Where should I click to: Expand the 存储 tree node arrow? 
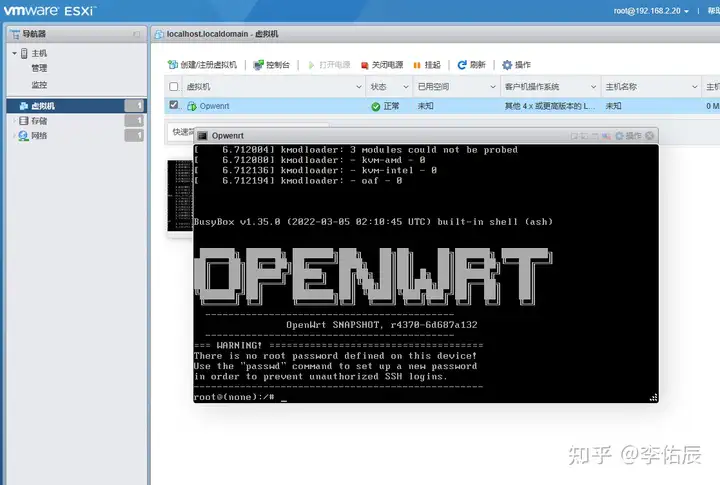(x=15, y=121)
